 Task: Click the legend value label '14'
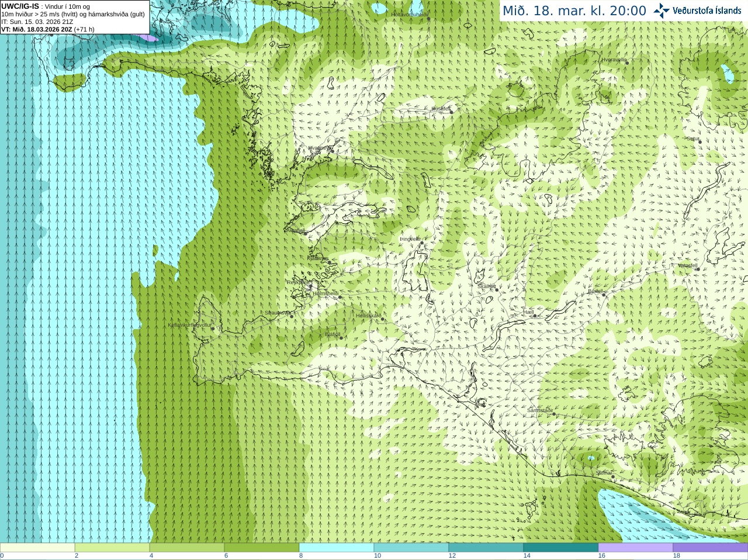(527, 556)
